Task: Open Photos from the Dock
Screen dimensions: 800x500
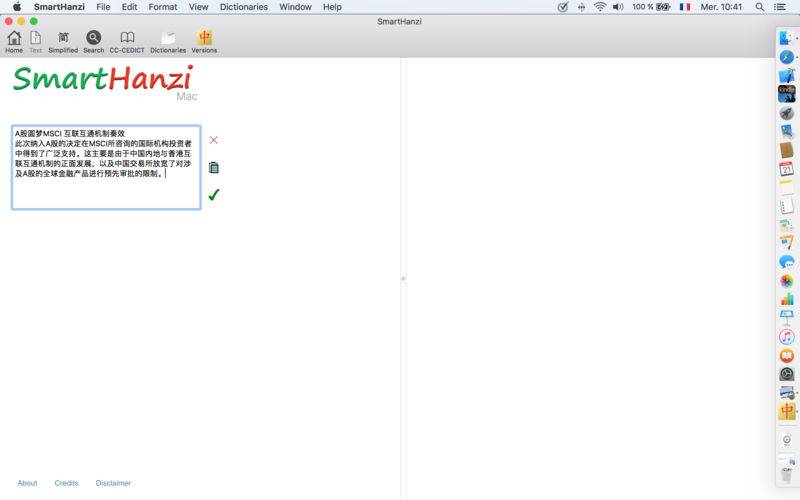Action: [786, 281]
